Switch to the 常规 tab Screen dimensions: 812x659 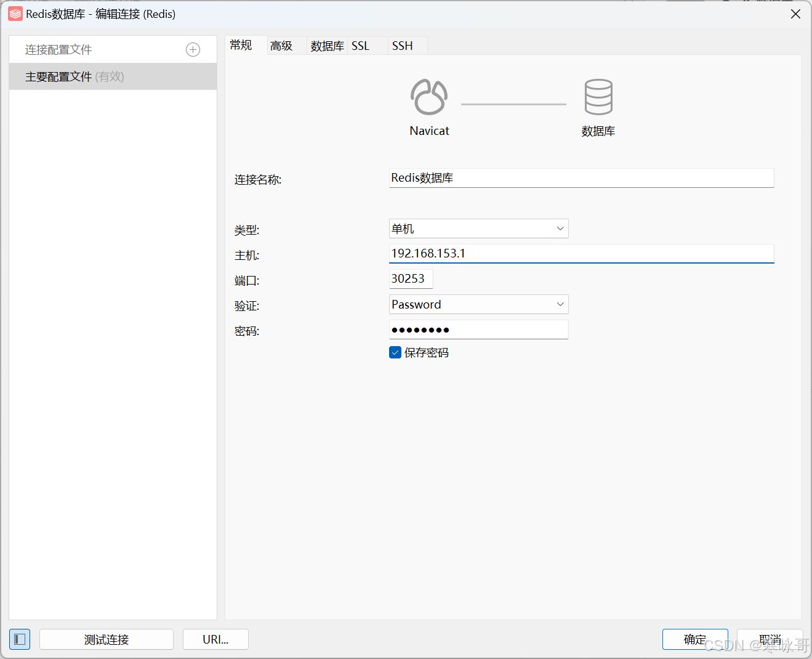(246, 45)
